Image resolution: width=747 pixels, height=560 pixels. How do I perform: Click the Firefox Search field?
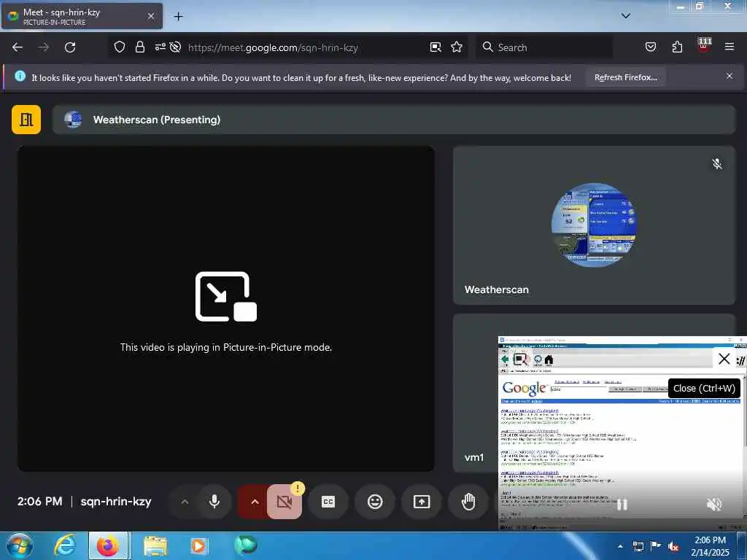pyautogui.click(x=544, y=47)
